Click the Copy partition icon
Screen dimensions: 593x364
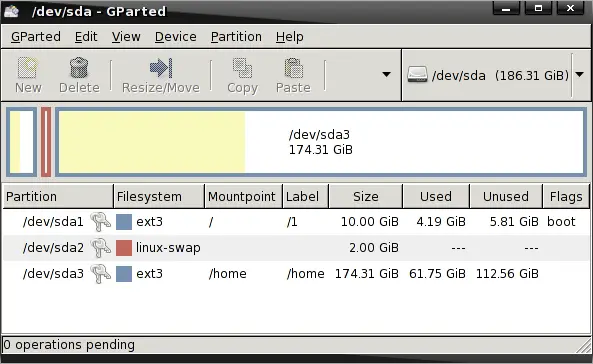[242, 68]
